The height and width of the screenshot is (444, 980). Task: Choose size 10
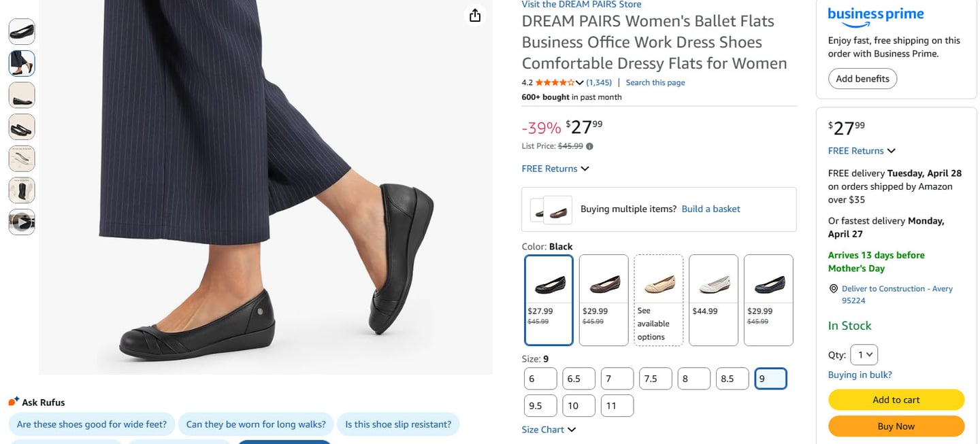pos(578,406)
